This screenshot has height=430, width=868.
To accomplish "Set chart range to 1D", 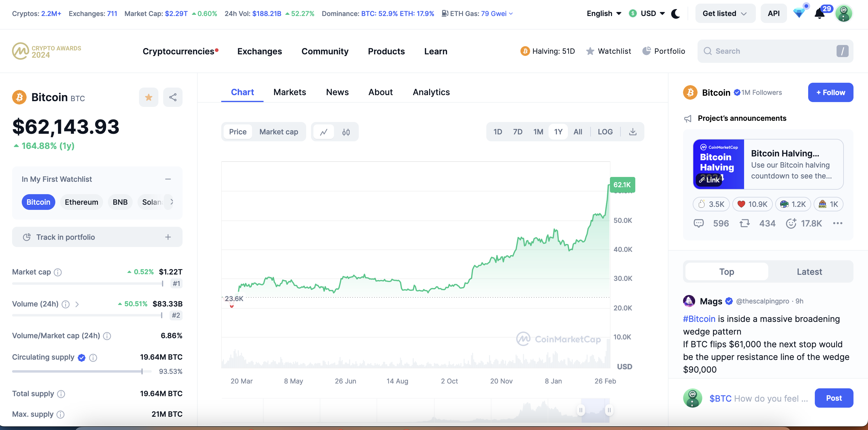I will pos(498,132).
